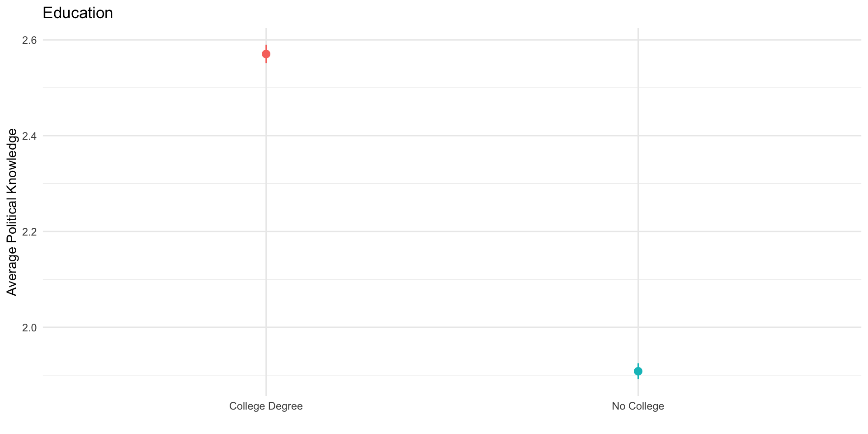Click the "No College" x-axis label

(638, 406)
